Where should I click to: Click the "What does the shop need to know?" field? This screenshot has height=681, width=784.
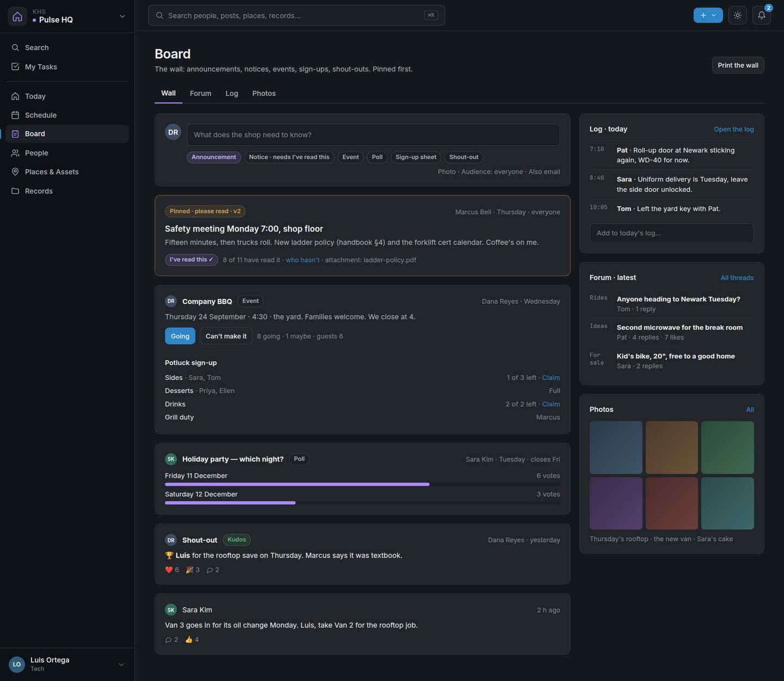373,135
